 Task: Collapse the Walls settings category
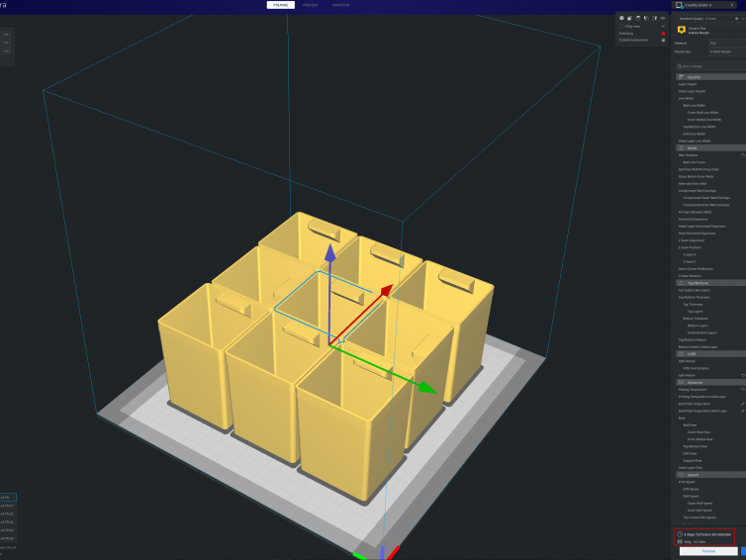[x=710, y=148]
